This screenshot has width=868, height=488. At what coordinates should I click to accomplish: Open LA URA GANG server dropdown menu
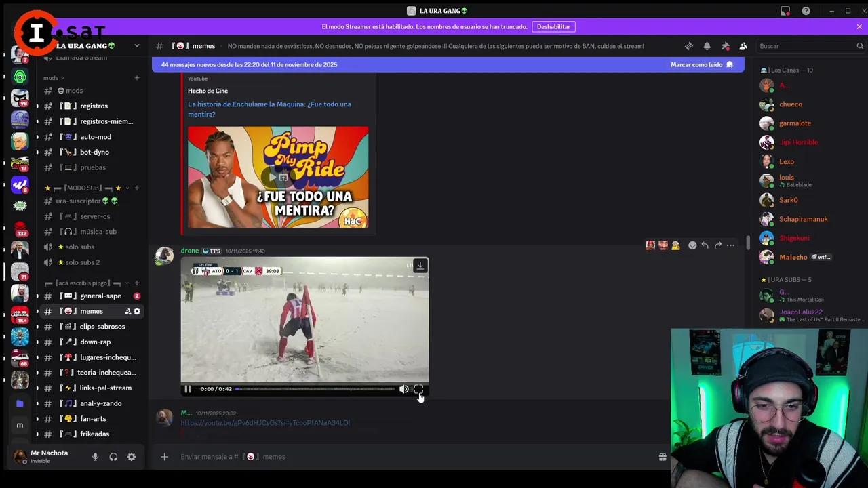[x=136, y=46]
